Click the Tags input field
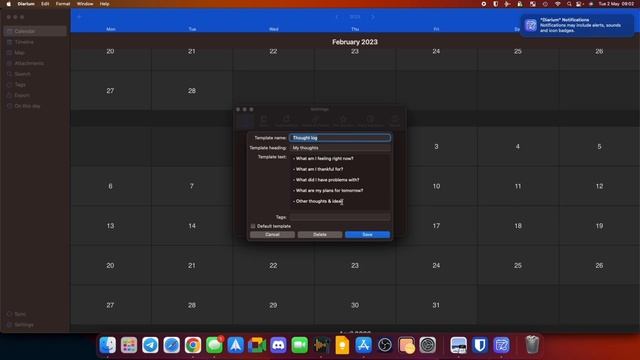Viewport: 640px width, 360px height. click(x=340, y=217)
